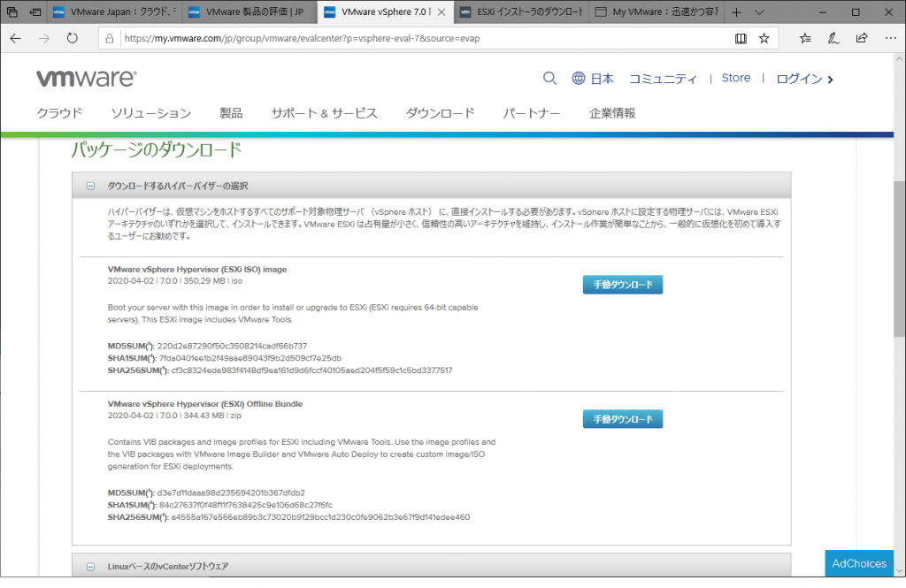906x588 pixels.
Task: Click the VMware logo
Action: click(x=87, y=78)
